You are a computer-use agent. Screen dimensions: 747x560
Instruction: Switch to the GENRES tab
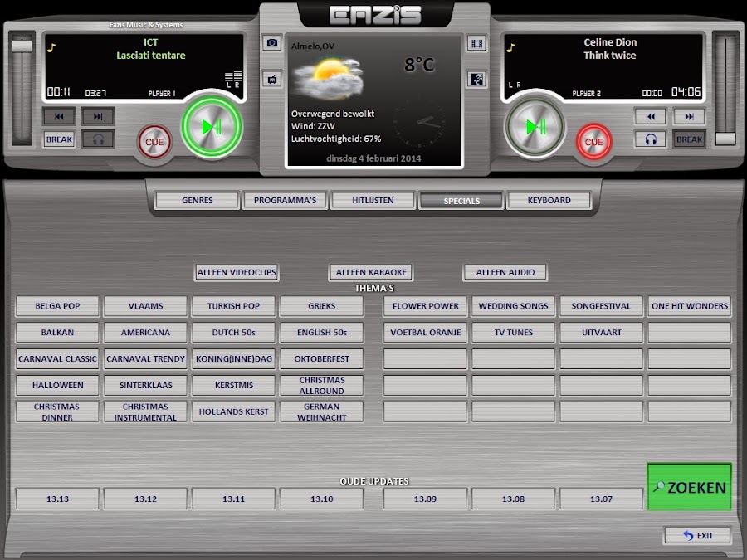pos(198,201)
